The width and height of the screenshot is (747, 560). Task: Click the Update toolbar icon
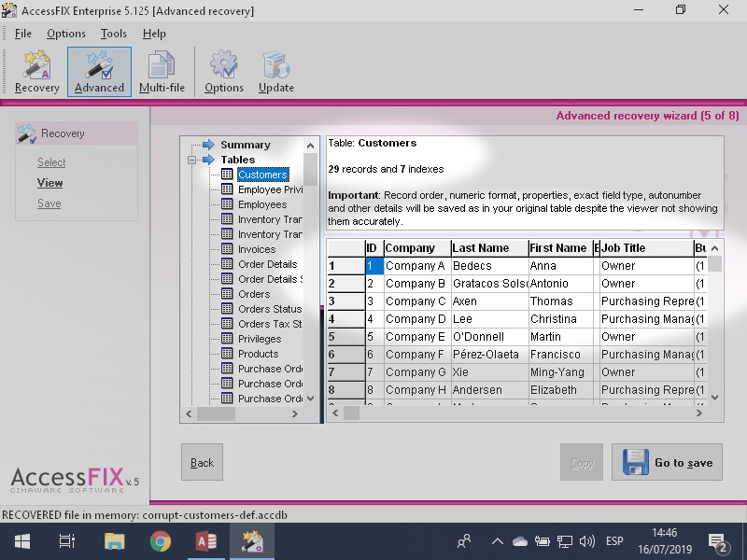tap(276, 72)
